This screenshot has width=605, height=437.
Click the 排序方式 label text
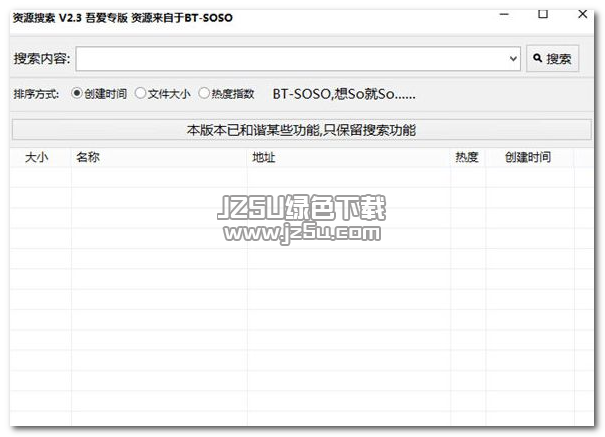click(x=36, y=94)
